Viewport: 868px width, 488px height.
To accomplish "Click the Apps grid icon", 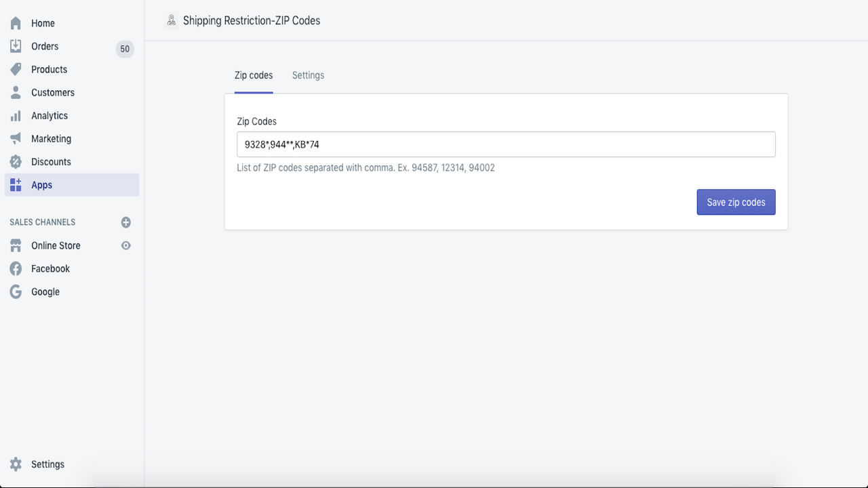I will (15, 184).
